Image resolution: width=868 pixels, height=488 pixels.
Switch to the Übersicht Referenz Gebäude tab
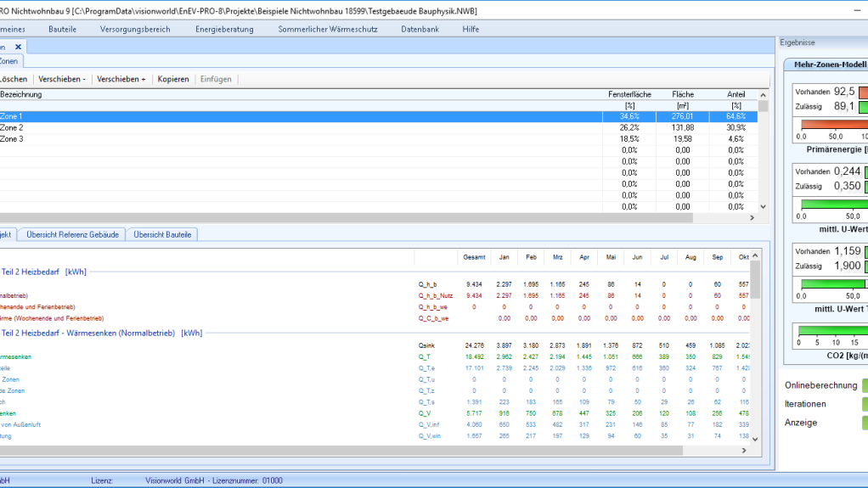click(72, 234)
